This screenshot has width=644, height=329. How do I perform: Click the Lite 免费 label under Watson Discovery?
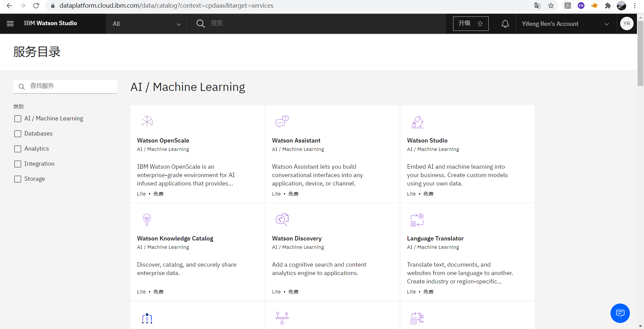[285, 292]
